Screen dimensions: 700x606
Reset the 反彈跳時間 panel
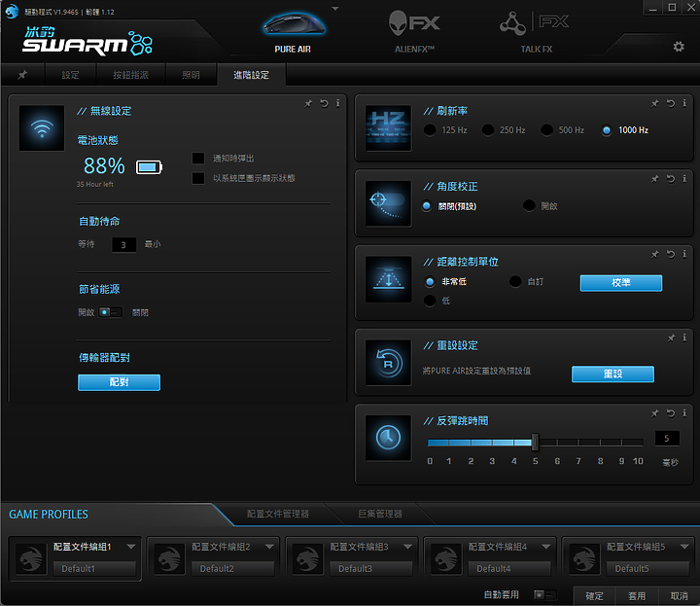671,413
